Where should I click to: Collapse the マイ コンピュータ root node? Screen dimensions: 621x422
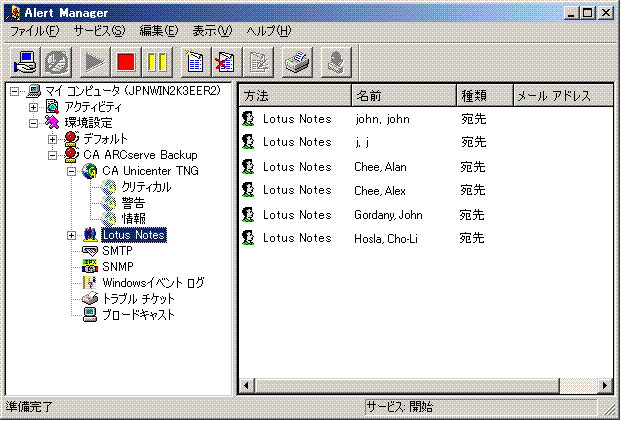pos(15,91)
